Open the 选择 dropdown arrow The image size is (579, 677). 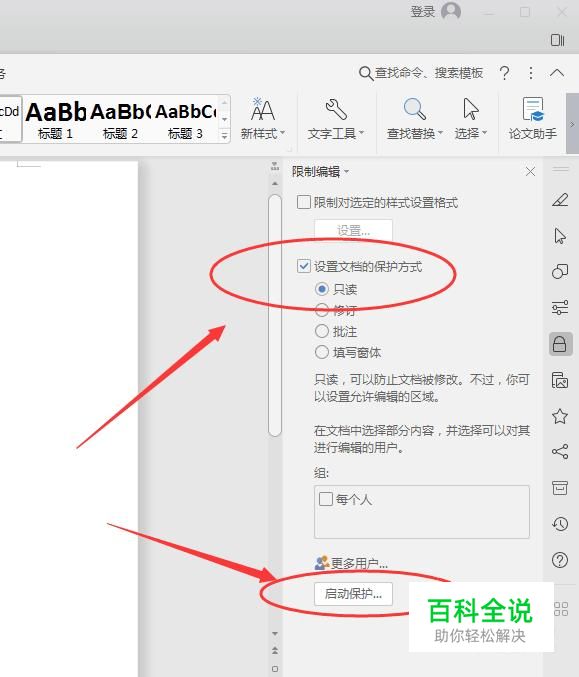pos(484,133)
